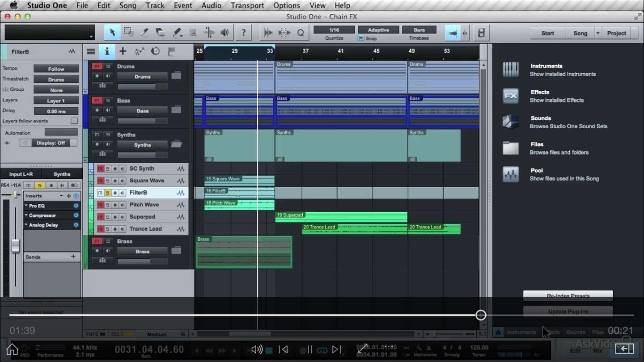
Task: Open the Audio menu
Action: pyautogui.click(x=211, y=5)
